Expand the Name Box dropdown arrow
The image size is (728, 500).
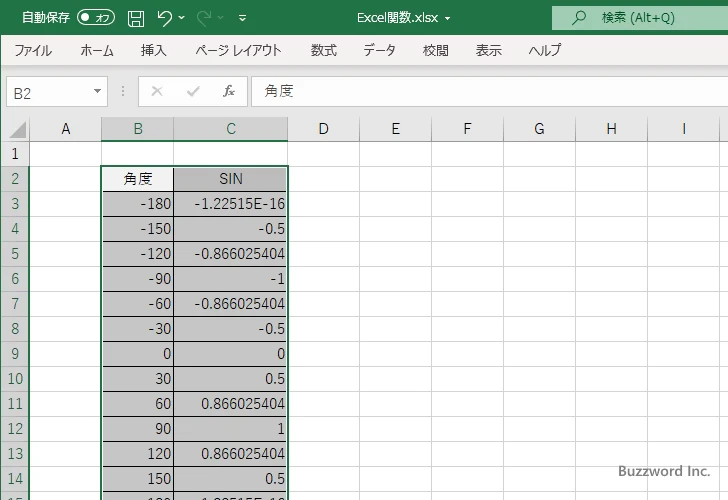click(98, 91)
